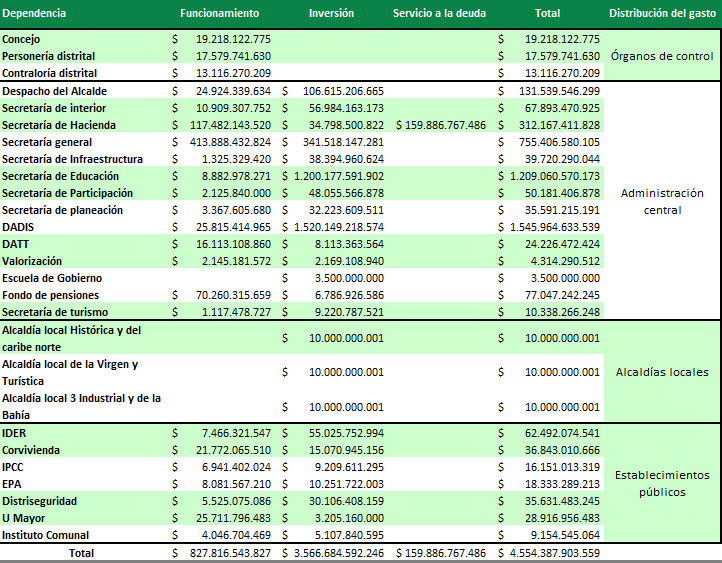This screenshot has height=563, width=722.
Task: Select the Funcionamiento column header
Action: (x=219, y=14)
